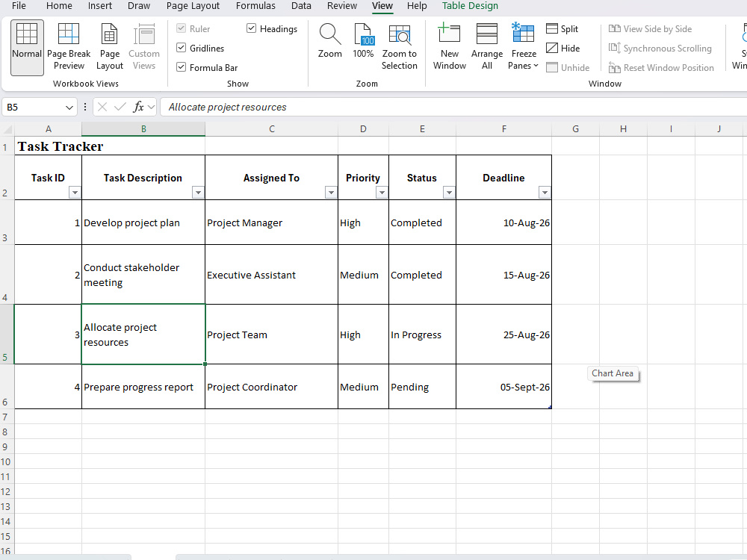The height and width of the screenshot is (560, 747).
Task: Select cell 'Prepare progress report'
Action: click(143, 387)
